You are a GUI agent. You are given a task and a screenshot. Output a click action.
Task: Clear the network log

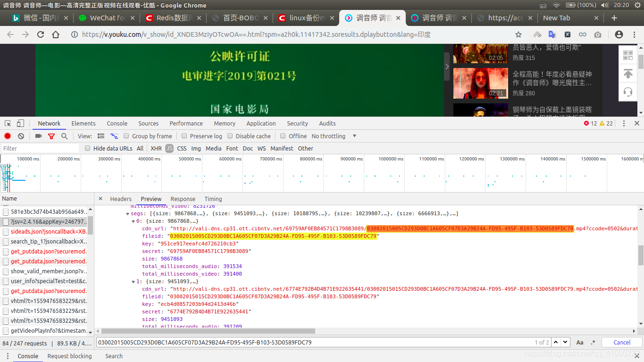coord(21,136)
